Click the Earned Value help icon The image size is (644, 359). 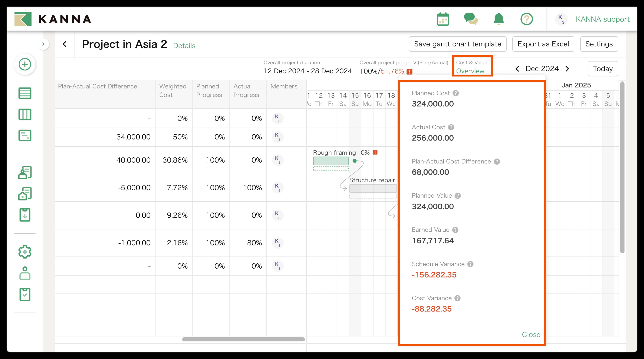(455, 230)
